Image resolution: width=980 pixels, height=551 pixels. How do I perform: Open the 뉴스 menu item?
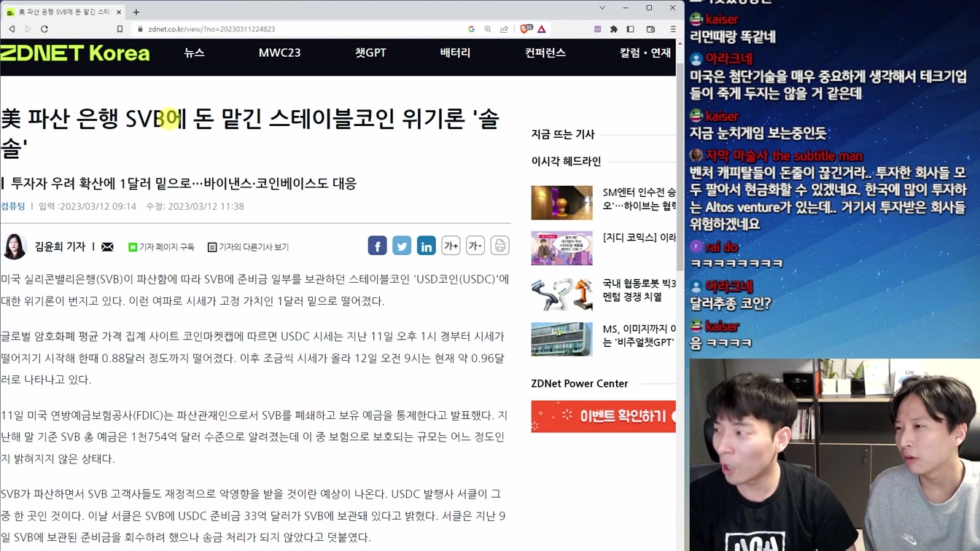pos(194,52)
